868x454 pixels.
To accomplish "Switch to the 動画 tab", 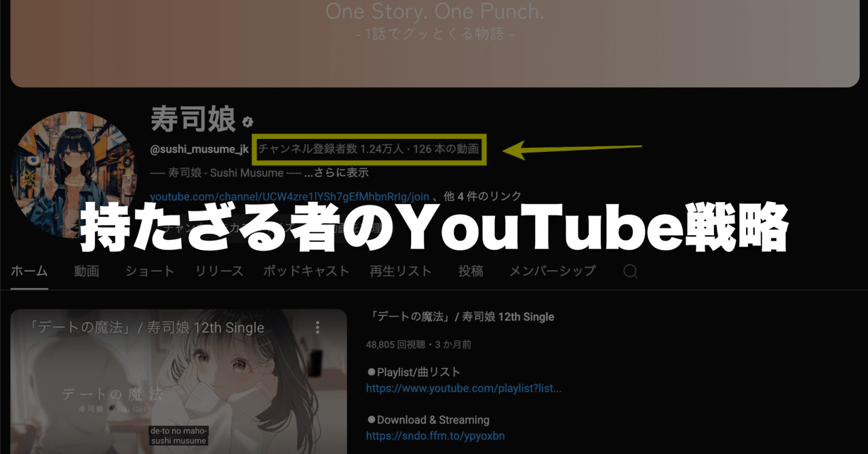I will (x=87, y=271).
